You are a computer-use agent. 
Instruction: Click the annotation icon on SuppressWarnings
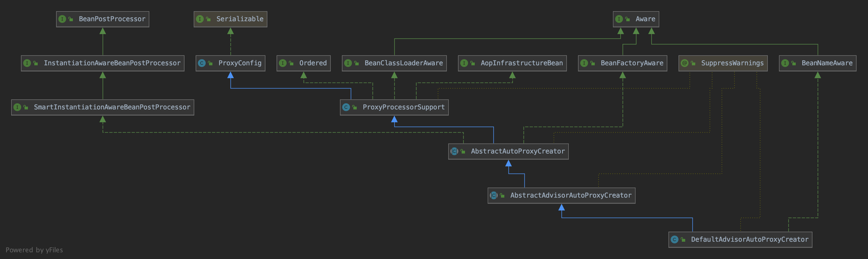(x=684, y=63)
